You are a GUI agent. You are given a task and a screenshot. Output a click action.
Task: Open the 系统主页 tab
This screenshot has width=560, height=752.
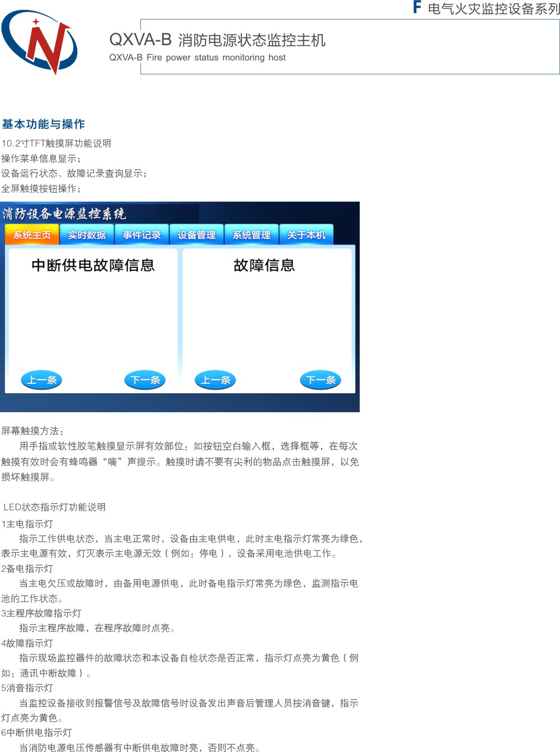pyautogui.click(x=32, y=235)
